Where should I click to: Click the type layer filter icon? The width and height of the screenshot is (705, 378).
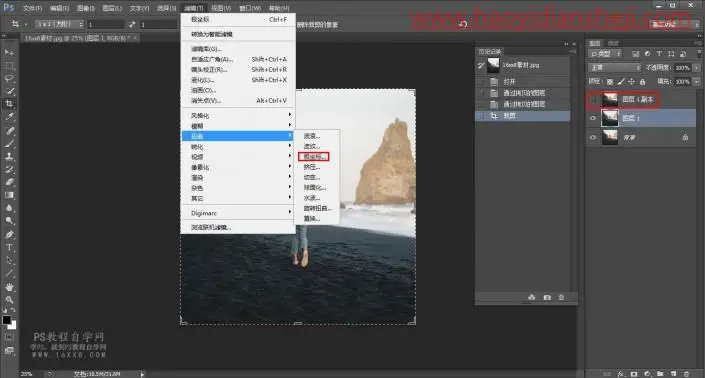659,54
